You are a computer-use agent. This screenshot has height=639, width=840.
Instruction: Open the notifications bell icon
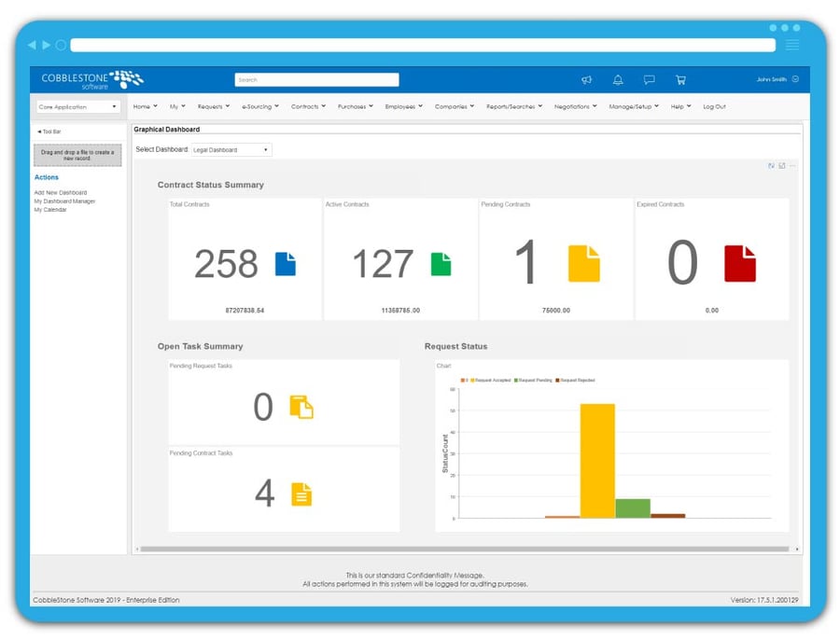[618, 79]
